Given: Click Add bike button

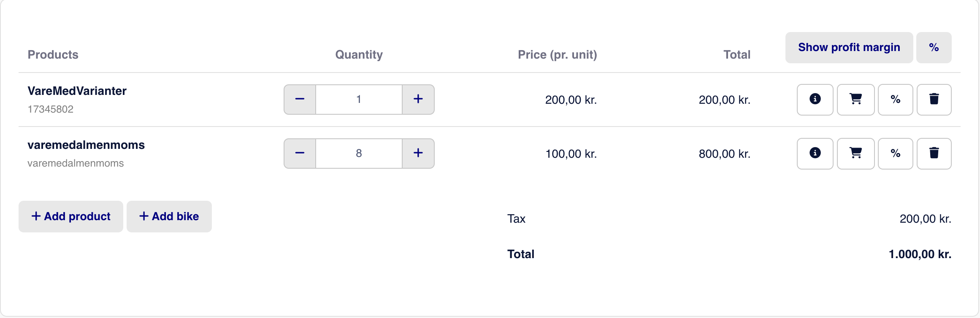Looking at the screenshot, I should [169, 216].
